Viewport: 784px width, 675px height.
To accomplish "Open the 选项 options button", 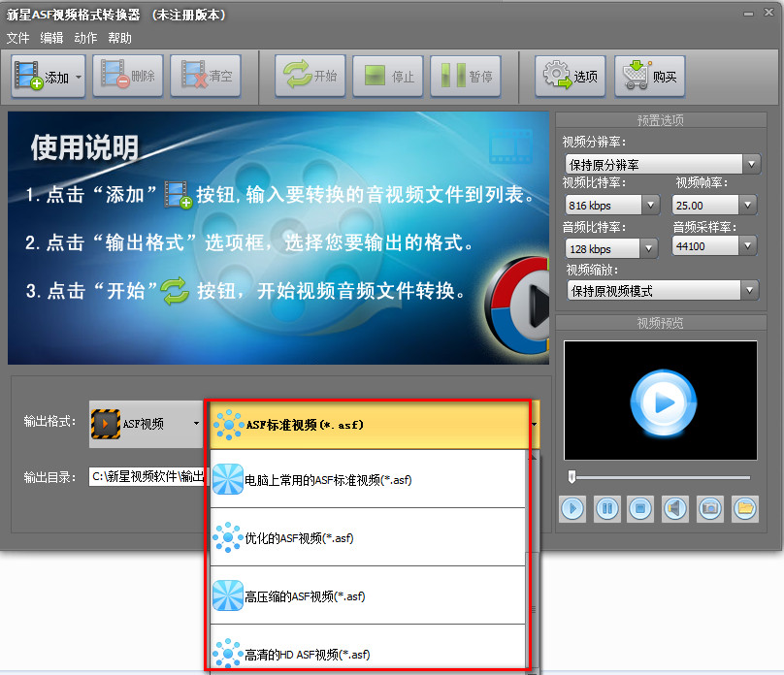I will [x=571, y=76].
